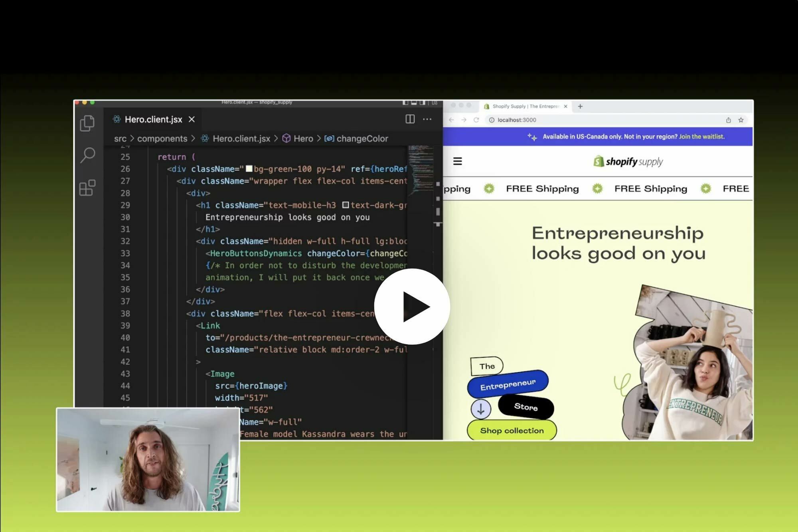Click the 'Entrepreneurship looks good on you' code line
This screenshot has width=798, height=532.
[x=287, y=217]
